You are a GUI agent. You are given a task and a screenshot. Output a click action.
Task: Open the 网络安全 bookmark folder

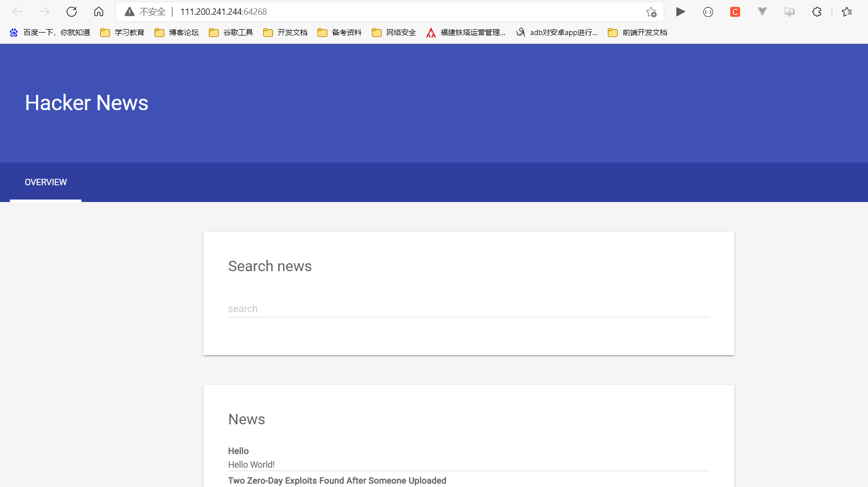(394, 33)
